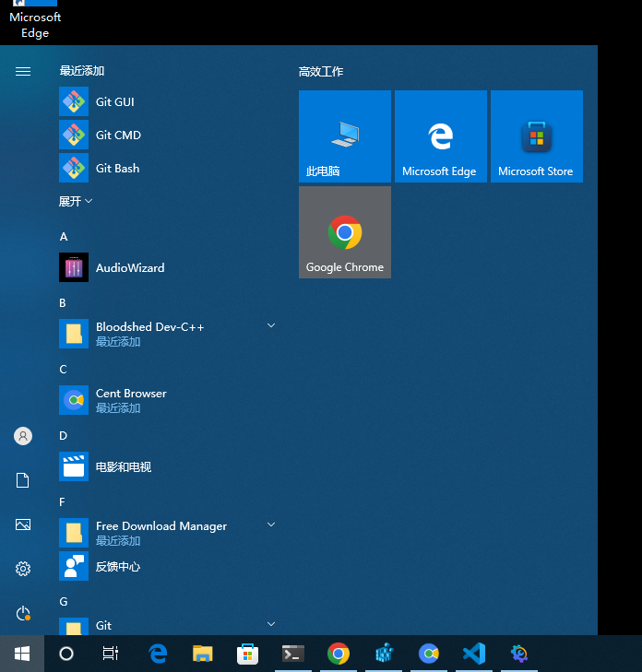The width and height of the screenshot is (642, 672).
Task: Click the letter G section header
Action: point(64,602)
